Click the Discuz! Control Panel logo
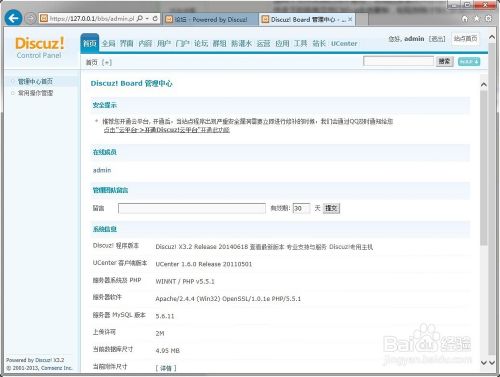500x377 pixels. (x=39, y=48)
